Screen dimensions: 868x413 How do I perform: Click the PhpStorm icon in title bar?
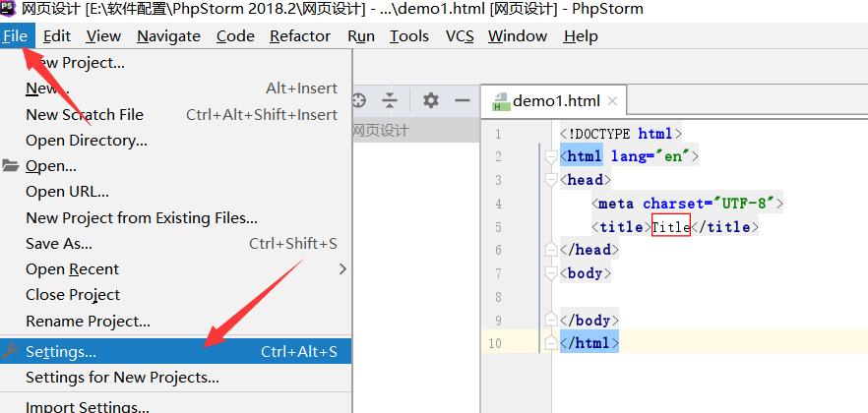[8, 8]
